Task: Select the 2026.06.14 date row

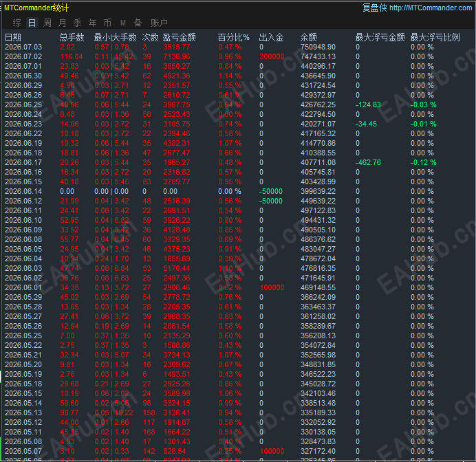Action: coord(23,191)
